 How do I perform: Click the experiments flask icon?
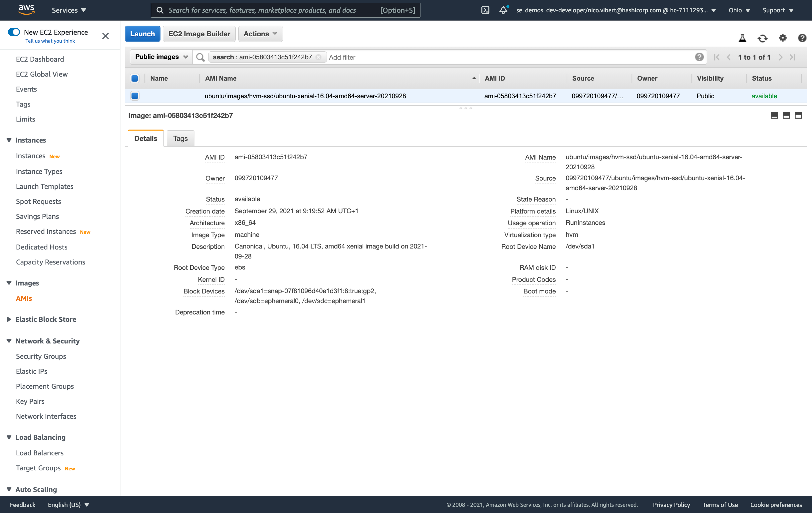point(742,38)
